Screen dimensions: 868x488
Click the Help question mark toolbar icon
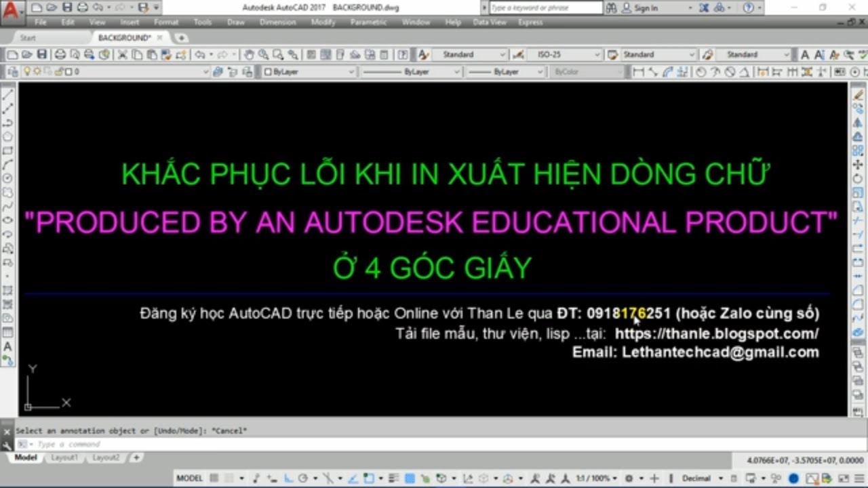402,54
